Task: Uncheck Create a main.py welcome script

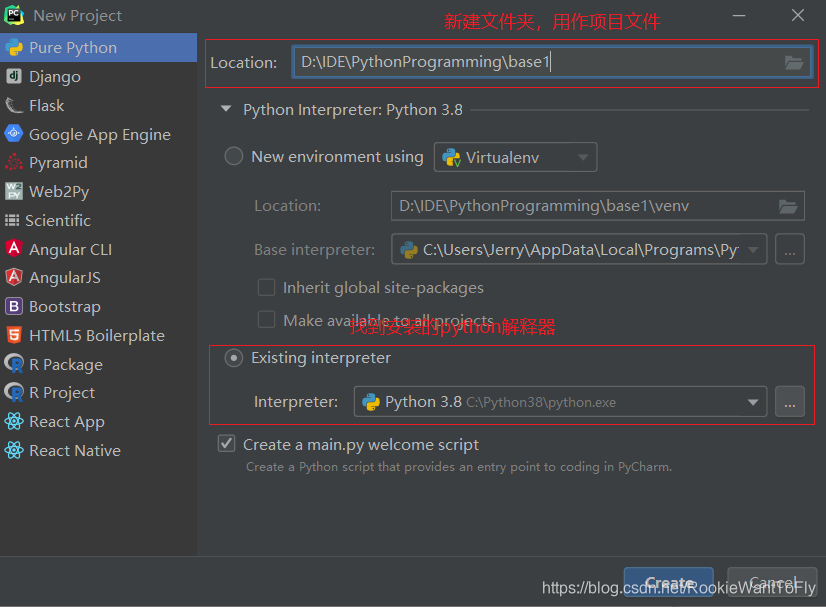Action: [227, 444]
